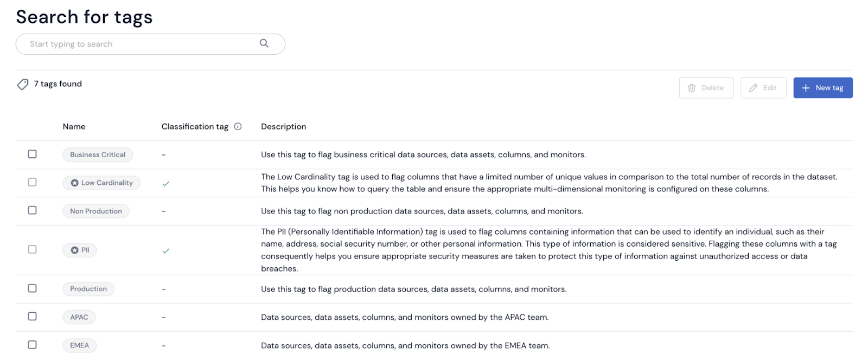Screen dimensions: 868x361
Task: Click the Edit button
Action: pos(763,87)
